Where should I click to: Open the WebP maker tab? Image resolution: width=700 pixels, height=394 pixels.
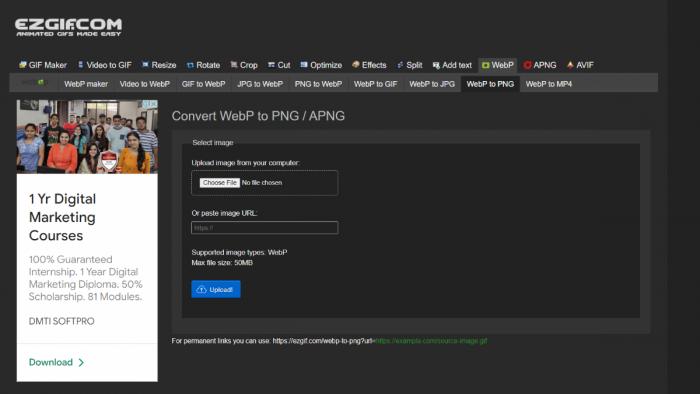[86, 84]
